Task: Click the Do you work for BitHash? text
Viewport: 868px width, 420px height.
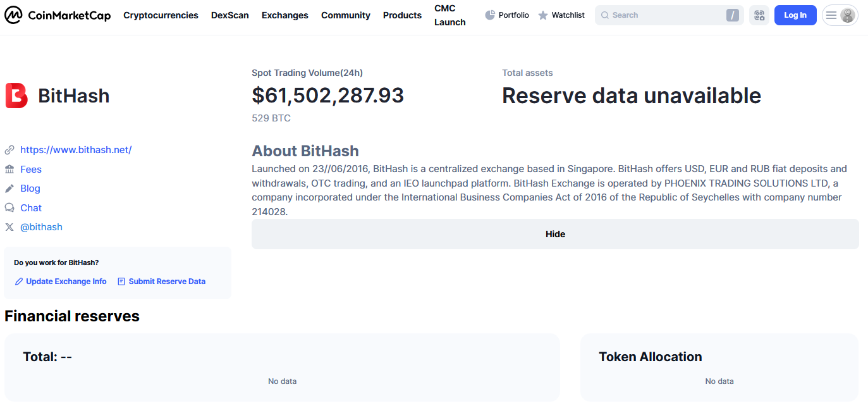Action: pyautogui.click(x=56, y=262)
